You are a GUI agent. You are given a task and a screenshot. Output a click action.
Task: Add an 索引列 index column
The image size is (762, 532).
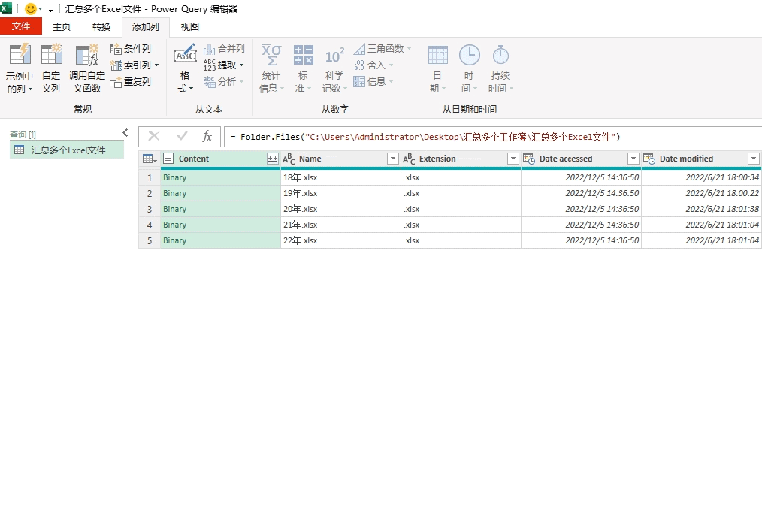tap(134, 65)
